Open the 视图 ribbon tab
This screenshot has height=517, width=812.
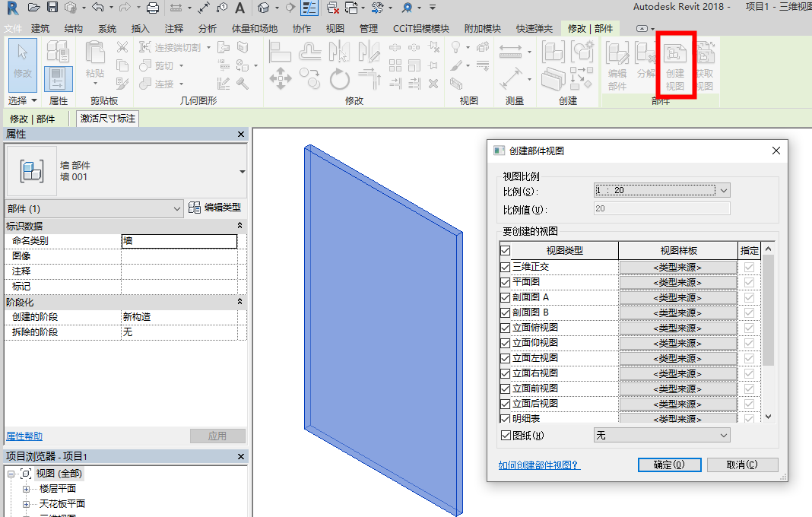point(335,28)
